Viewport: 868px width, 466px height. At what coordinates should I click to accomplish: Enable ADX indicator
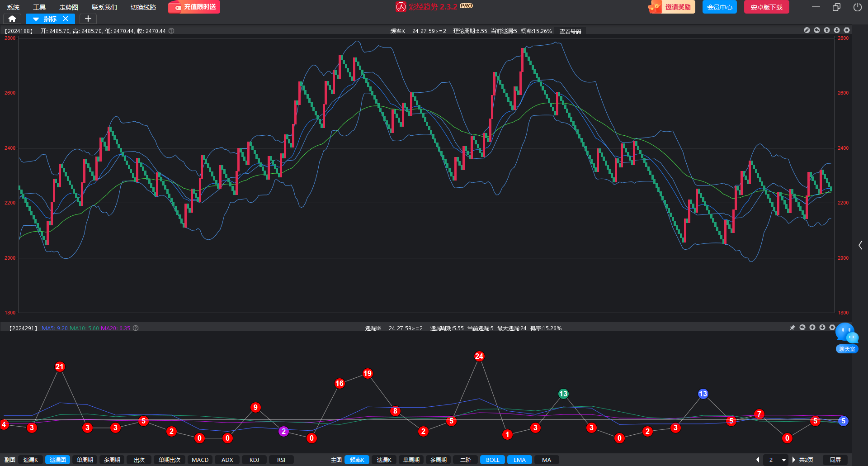click(227, 460)
